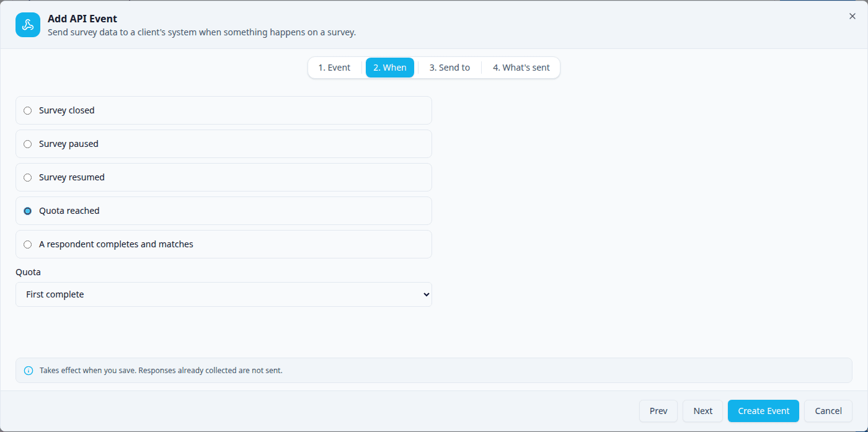The height and width of the screenshot is (432, 868).
Task: Click the Add API Event title text
Action: (x=82, y=19)
